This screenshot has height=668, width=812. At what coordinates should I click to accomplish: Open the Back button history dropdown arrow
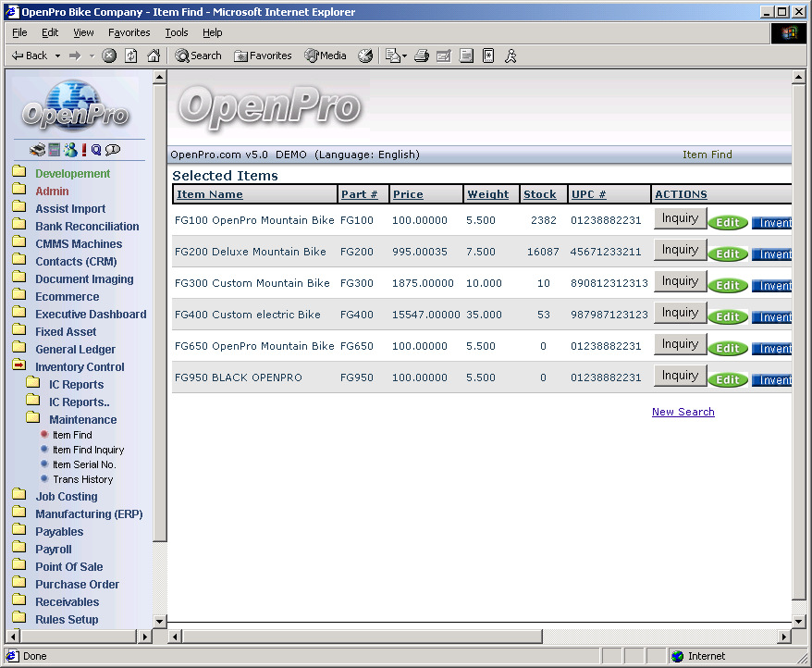coord(57,56)
